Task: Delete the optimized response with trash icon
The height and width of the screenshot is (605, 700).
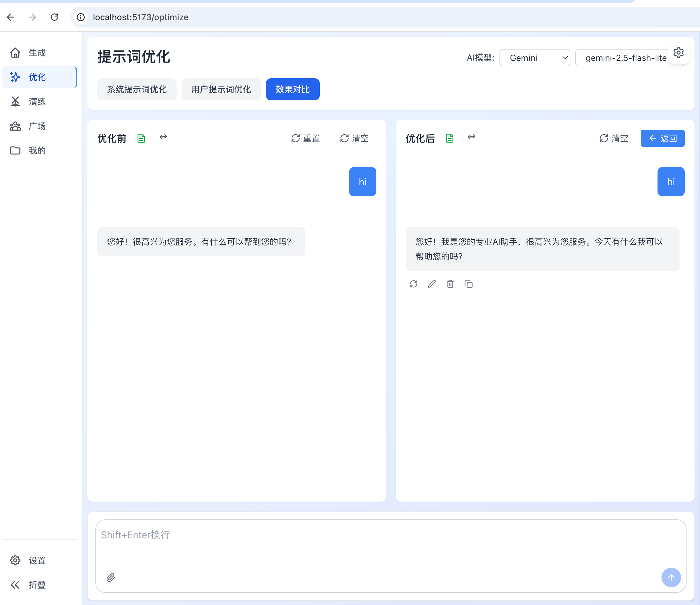Action: click(450, 284)
